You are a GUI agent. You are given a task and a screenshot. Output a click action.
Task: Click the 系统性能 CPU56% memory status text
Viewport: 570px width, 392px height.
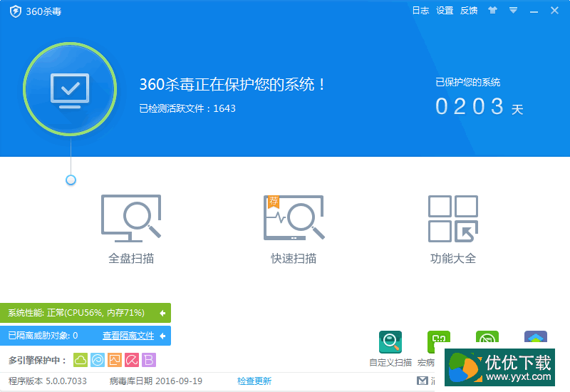[76, 313]
